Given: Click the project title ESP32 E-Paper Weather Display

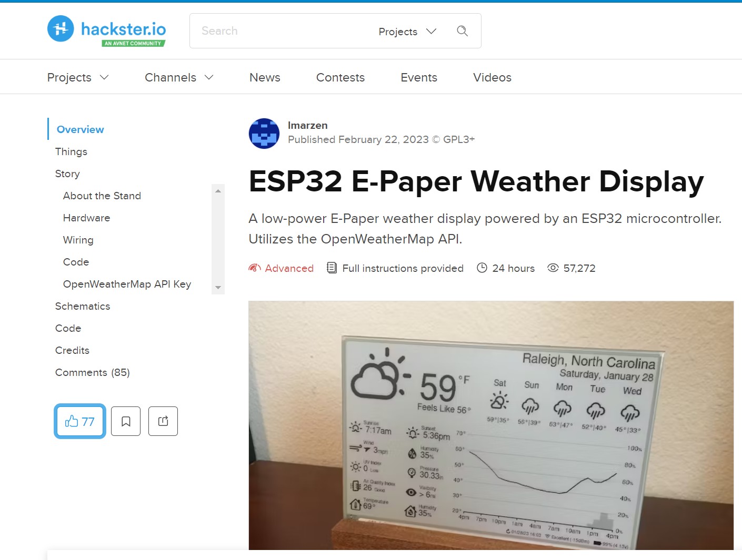Looking at the screenshot, I should click(x=476, y=181).
